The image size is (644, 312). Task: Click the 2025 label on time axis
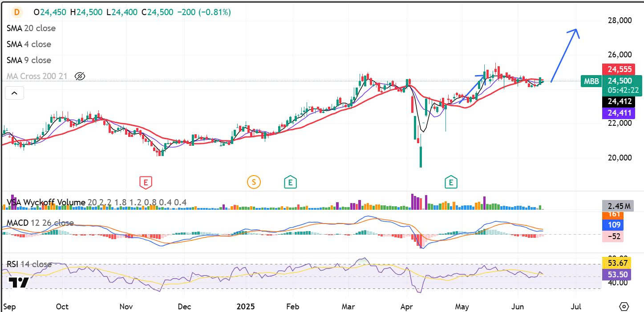245,307
